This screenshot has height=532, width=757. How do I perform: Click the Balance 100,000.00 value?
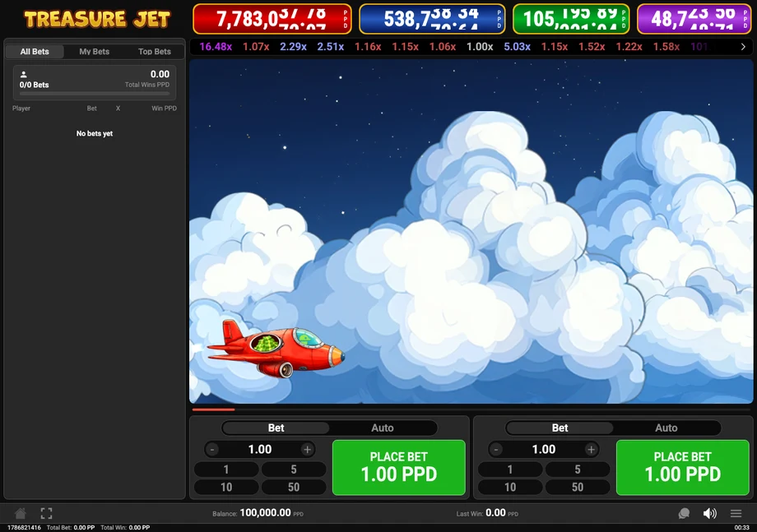(265, 513)
